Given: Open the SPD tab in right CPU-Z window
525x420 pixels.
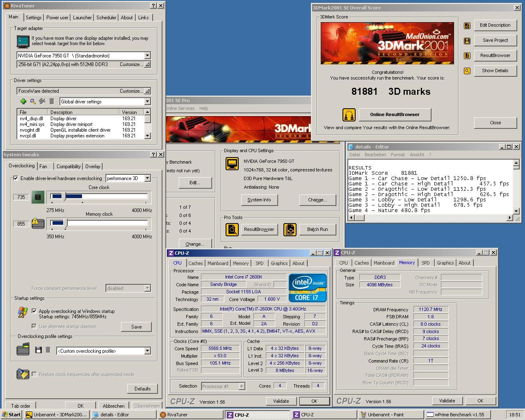Looking at the screenshot, I should [x=426, y=263].
